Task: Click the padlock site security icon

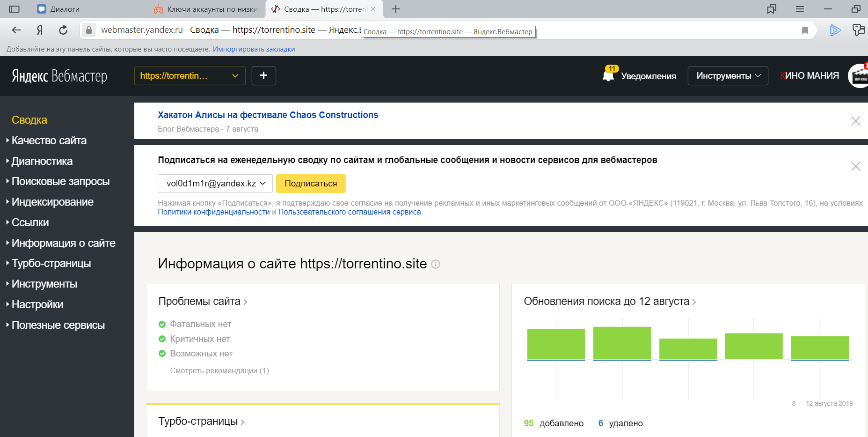Action: pyautogui.click(x=89, y=30)
